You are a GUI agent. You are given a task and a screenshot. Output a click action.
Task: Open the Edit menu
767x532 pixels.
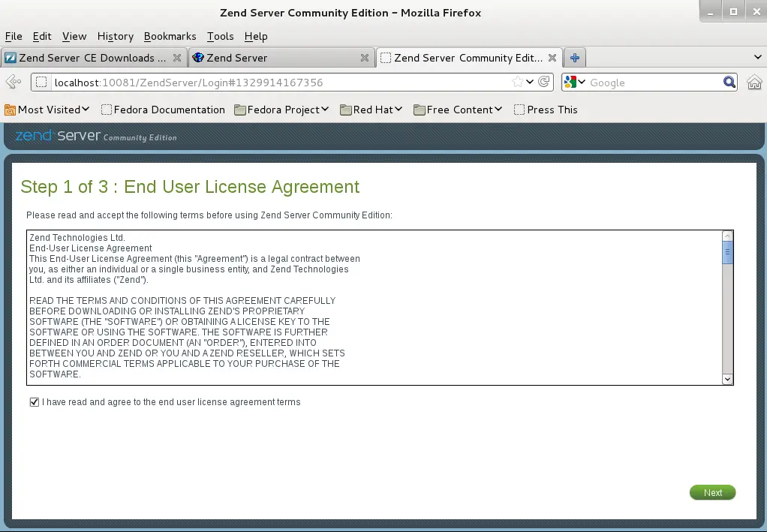click(x=42, y=36)
